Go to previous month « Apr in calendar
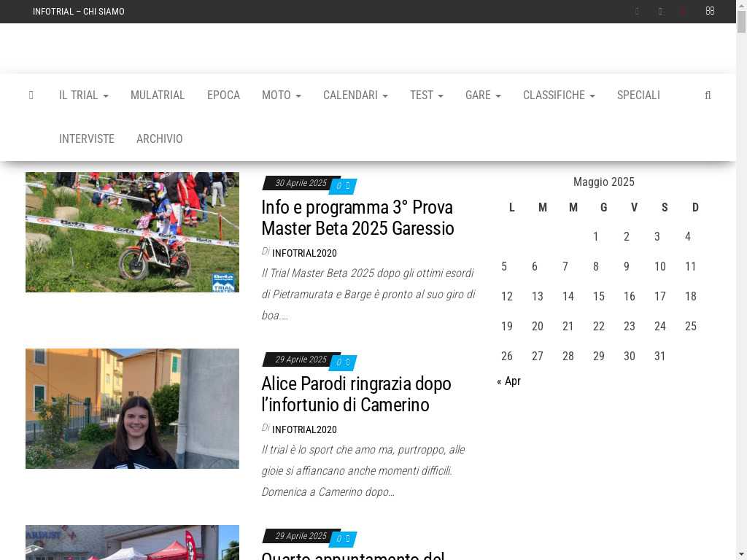The width and height of the screenshot is (747, 560). [508, 381]
